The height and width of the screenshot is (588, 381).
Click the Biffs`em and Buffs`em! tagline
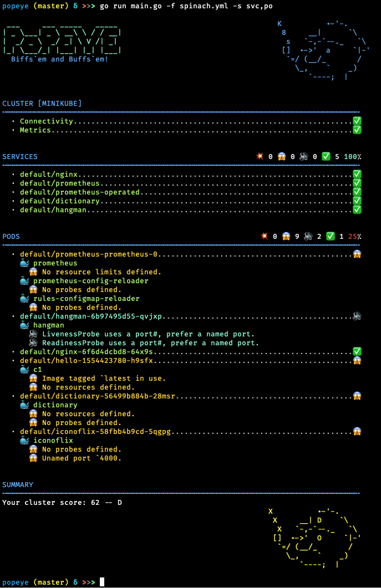60,59
